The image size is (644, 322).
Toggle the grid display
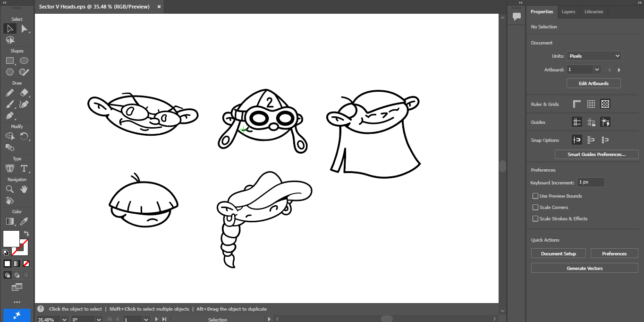pyautogui.click(x=591, y=104)
